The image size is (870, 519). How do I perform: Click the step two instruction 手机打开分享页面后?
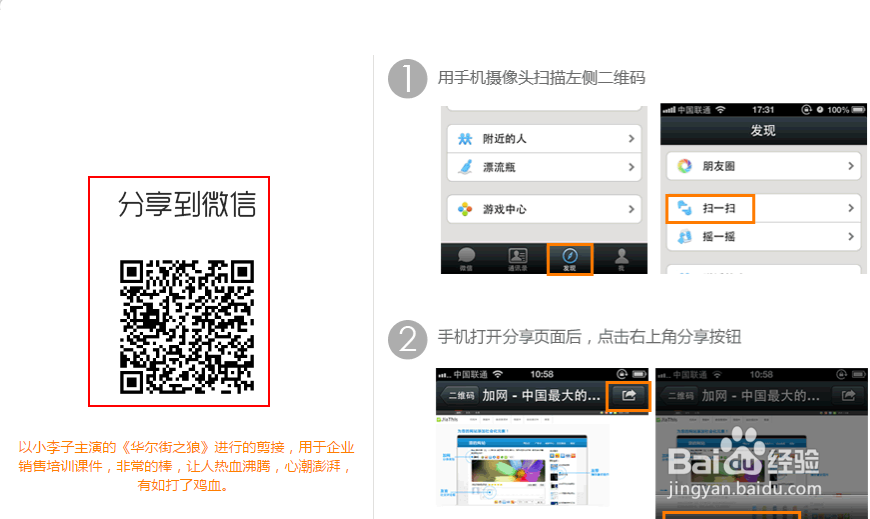509,336
